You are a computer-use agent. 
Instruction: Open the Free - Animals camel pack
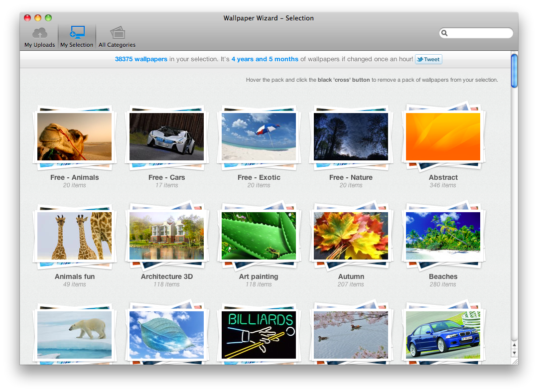74,136
